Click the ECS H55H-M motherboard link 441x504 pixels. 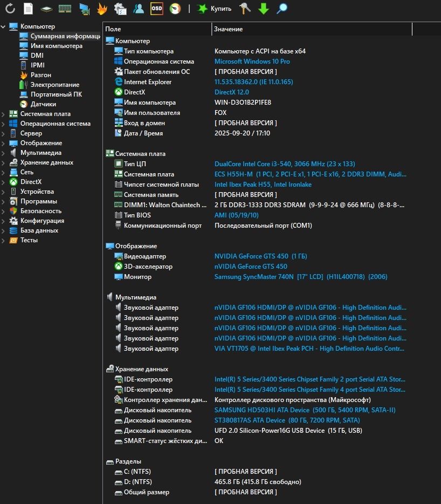coord(311,174)
